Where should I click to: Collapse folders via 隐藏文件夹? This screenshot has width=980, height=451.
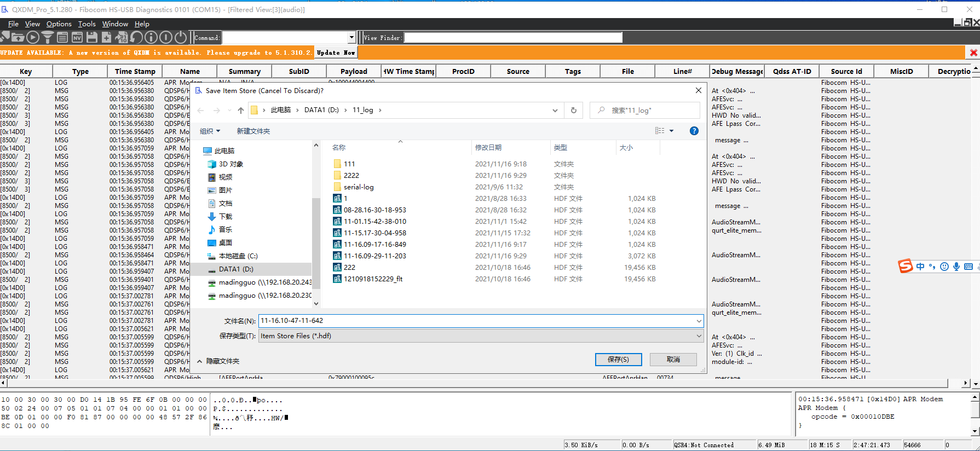(x=218, y=361)
